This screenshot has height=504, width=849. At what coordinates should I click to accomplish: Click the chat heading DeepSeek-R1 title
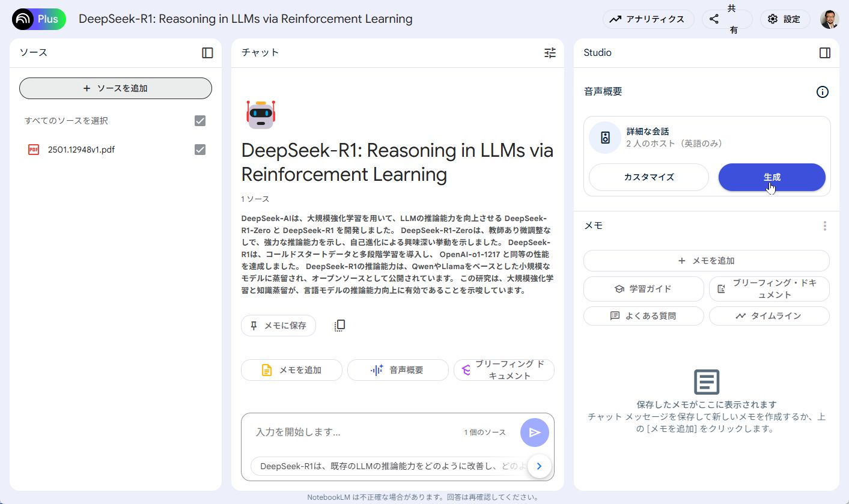click(x=397, y=162)
